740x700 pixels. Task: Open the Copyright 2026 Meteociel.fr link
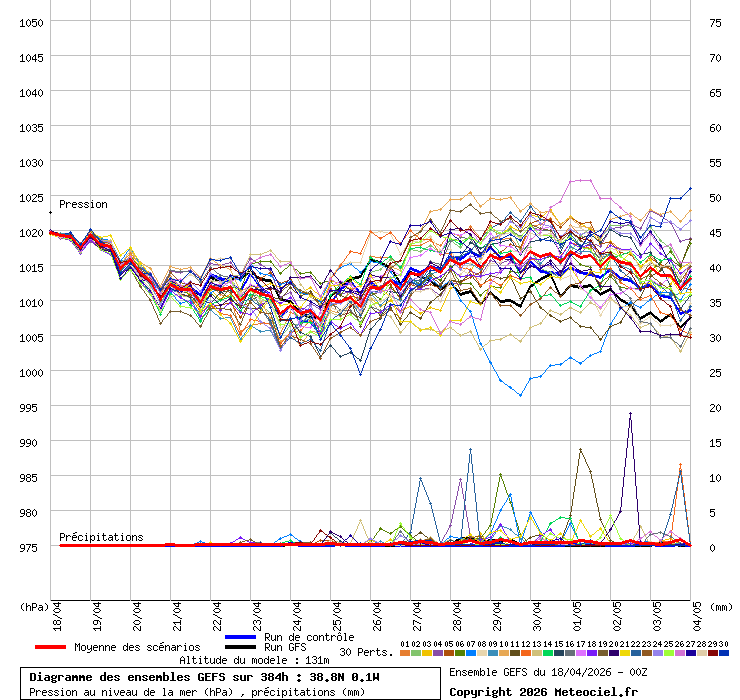coord(542,691)
